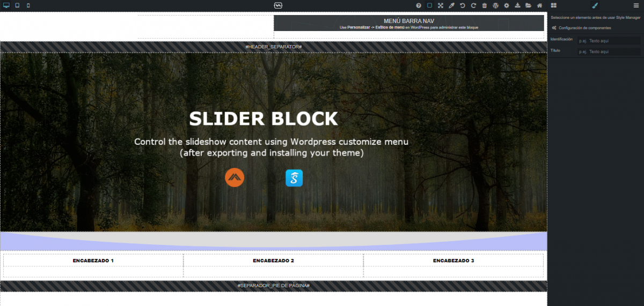The width and height of the screenshot is (644, 306).
Task: Switch to desktop device preview
Action: tap(6, 5)
